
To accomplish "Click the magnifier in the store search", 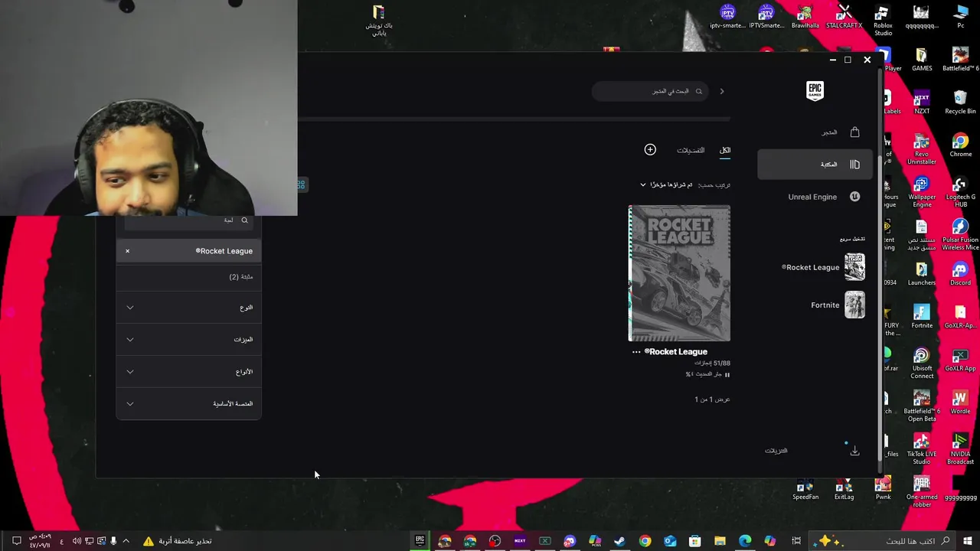I will coord(698,91).
